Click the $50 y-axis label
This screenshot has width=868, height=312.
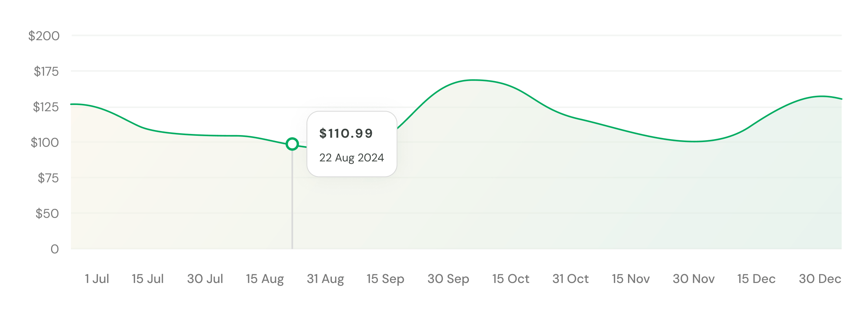[47, 214]
